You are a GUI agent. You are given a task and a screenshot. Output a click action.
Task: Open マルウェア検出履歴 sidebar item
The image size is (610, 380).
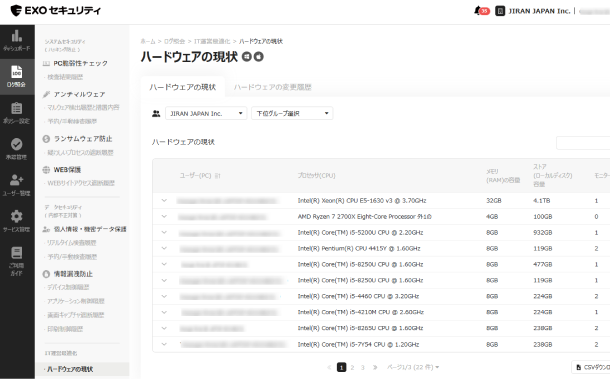tap(83, 107)
